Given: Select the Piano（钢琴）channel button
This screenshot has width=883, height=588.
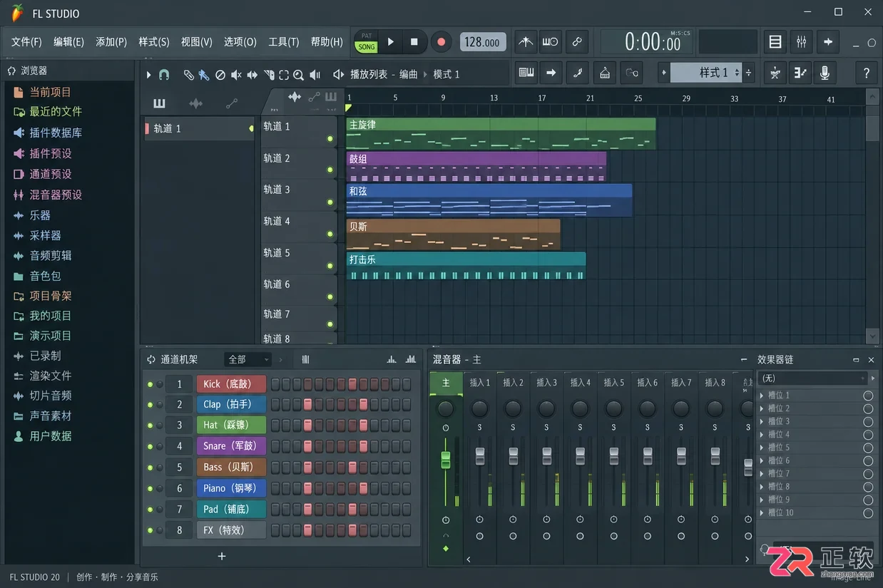Looking at the screenshot, I should pyautogui.click(x=231, y=488).
